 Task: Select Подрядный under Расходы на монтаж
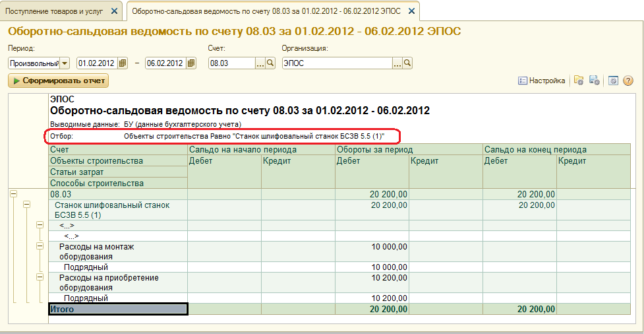point(118,267)
